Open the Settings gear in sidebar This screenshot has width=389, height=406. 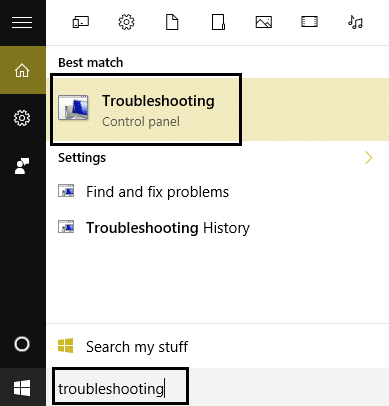point(22,118)
